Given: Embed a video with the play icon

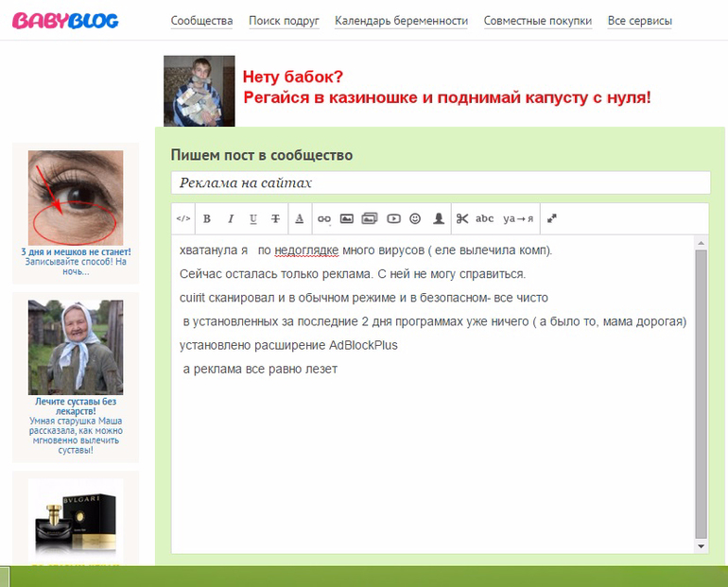Looking at the screenshot, I should (393, 218).
